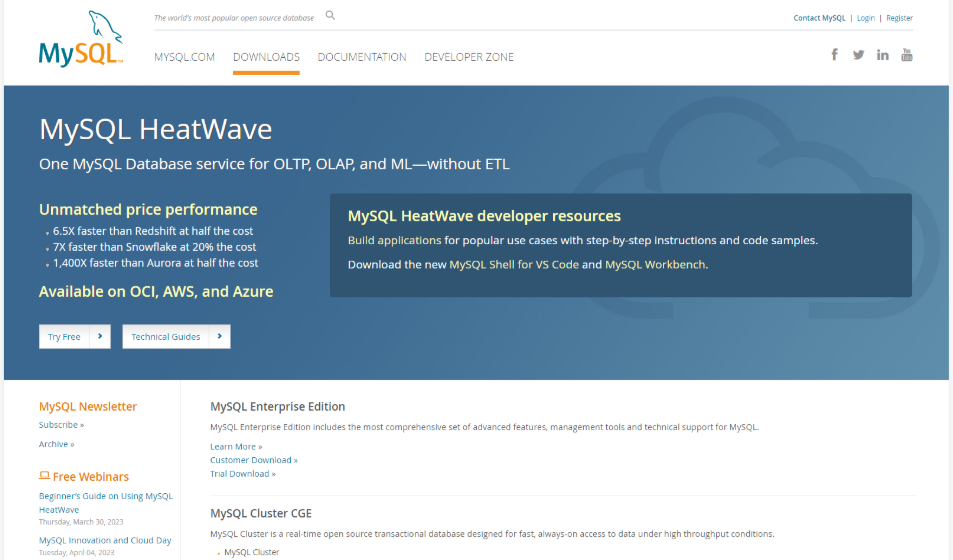Click the Login link

click(x=865, y=18)
